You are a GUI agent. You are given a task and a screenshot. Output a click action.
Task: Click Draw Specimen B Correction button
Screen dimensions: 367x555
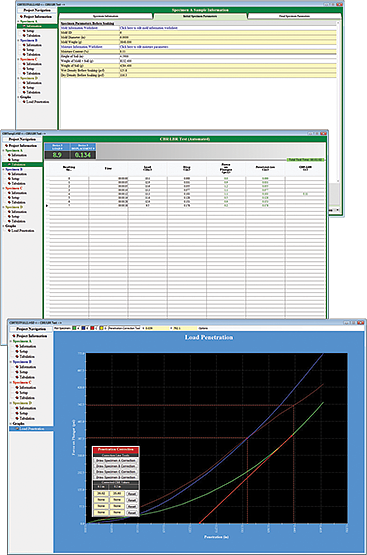click(116, 466)
